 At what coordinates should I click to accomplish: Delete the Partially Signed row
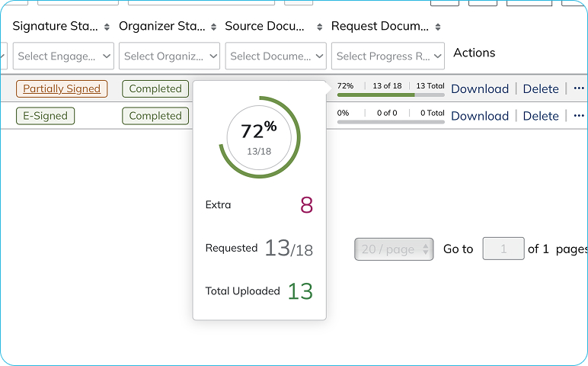[541, 88]
